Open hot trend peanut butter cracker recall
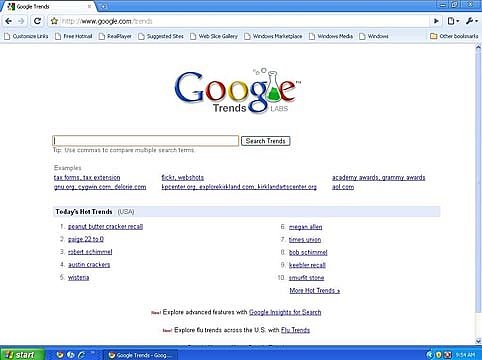 pos(105,227)
